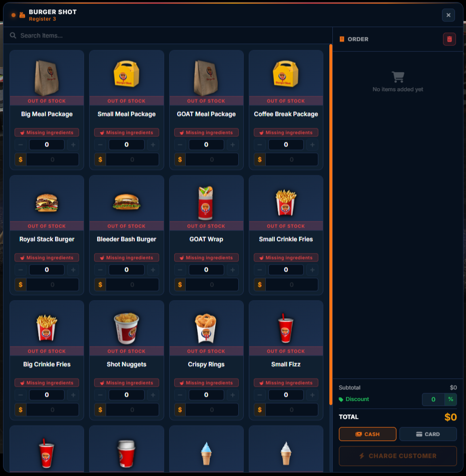
Task: Increase Big Crinkle Fries quantity with plus
Action: pyautogui.click(x=73, y=395)
